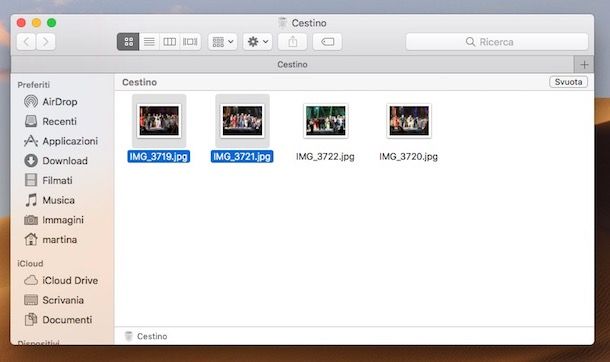
Task: Switch to gallery view mode
Action: click(190, 42)
